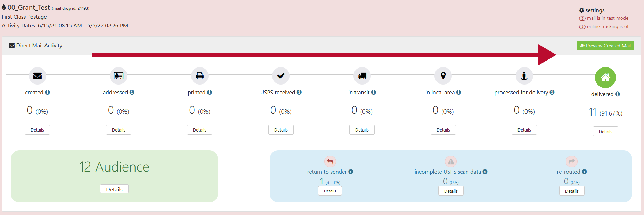This screenshot has height=215, width=644.
Task: Open Details for processed for delivery
Action: point(524,130)
